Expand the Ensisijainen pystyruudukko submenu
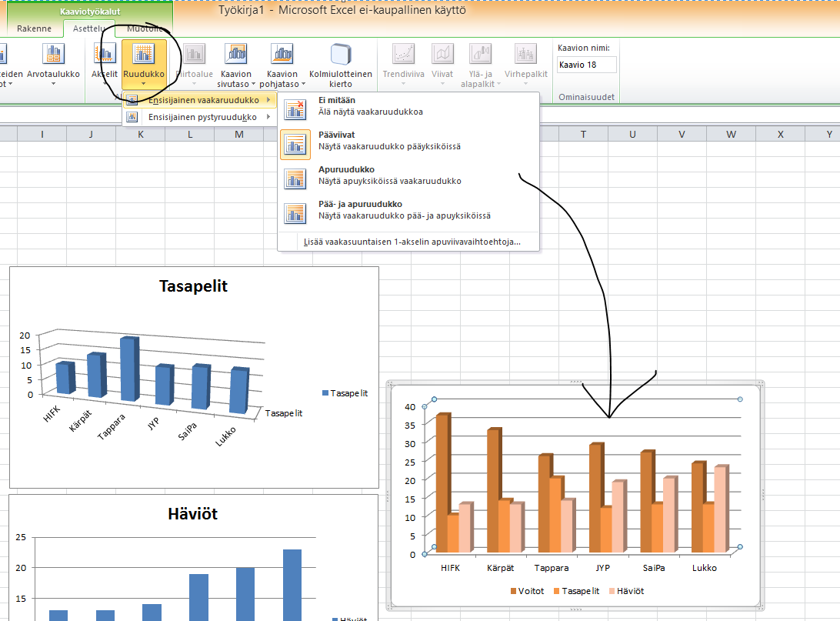 pyautogui.click(x=200, y=117)
